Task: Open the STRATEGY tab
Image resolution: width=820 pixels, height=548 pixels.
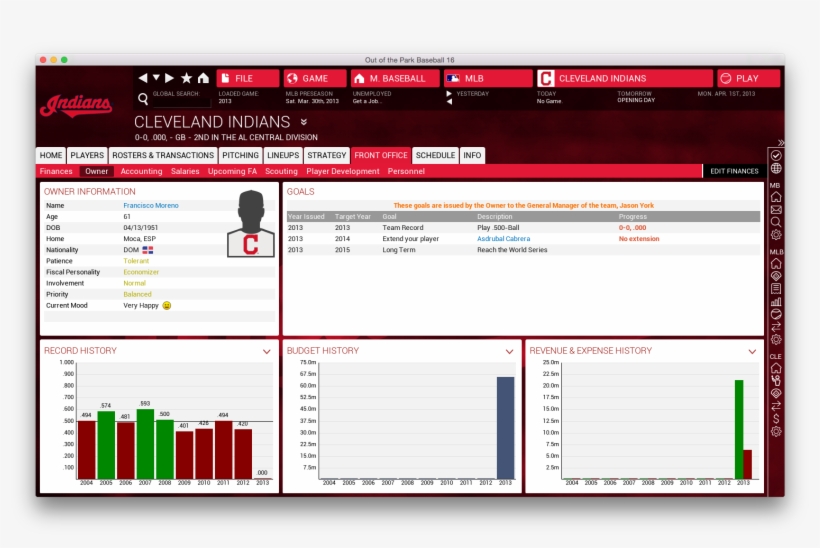Action: coord(326,155)
